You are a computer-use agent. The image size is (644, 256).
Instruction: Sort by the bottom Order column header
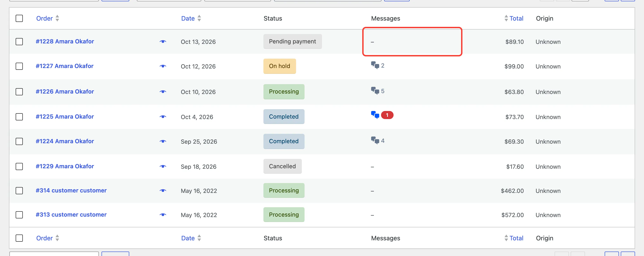[x=44, y=238]
